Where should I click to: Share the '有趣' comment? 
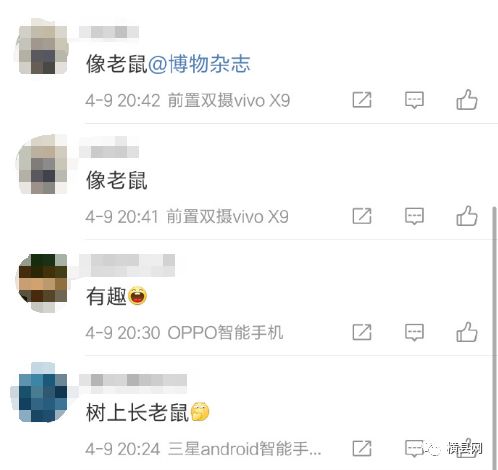click(x=362, y=332)
